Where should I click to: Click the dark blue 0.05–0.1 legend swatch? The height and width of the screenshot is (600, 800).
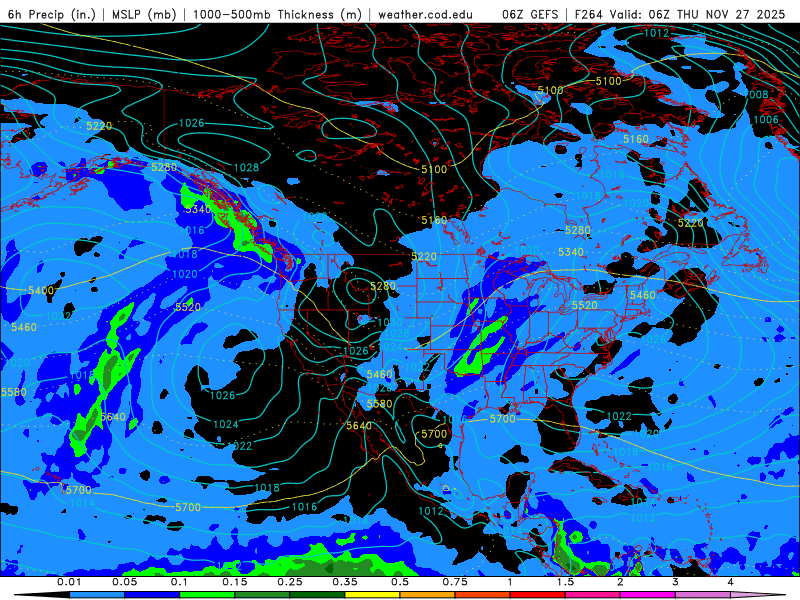click(x=152, y=595)
